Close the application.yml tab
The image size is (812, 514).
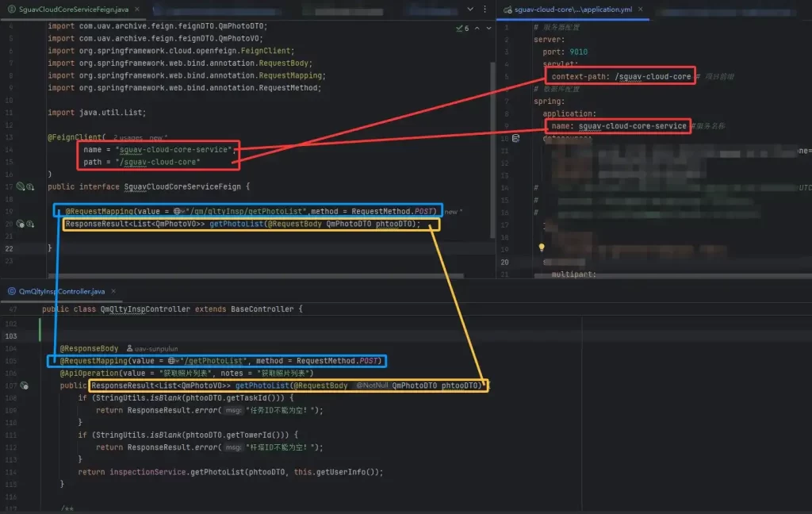(x=639, y=10)
